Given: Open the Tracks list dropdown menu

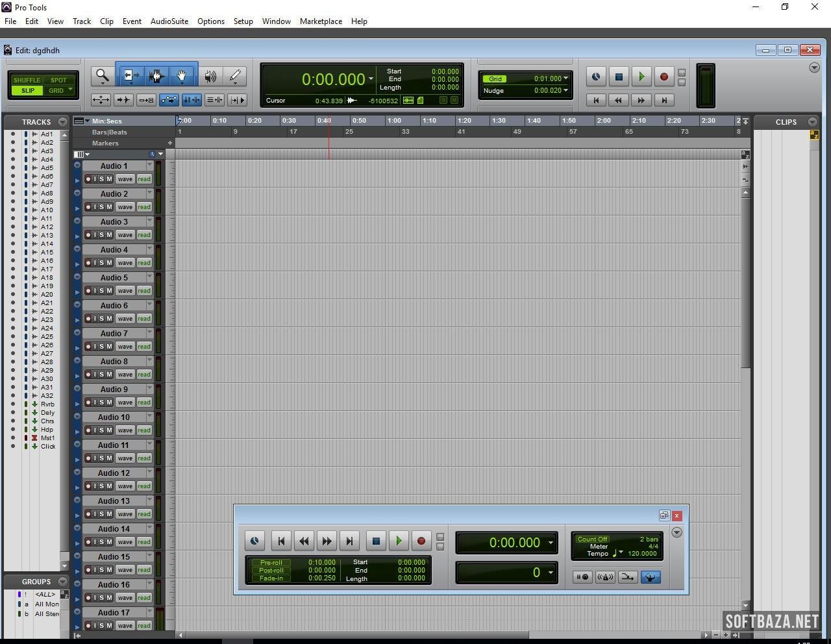Looking at the screenshot, I should point(62,122).
